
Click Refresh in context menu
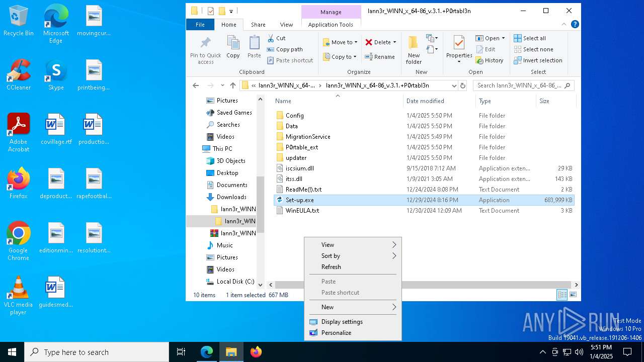(353, 267)
